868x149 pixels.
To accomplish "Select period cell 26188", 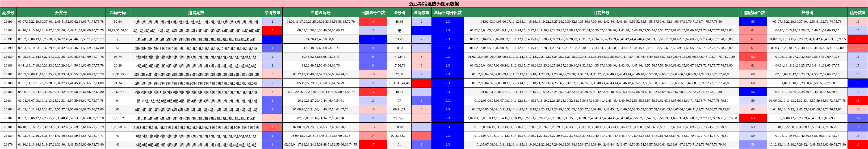I will (8, 65).
